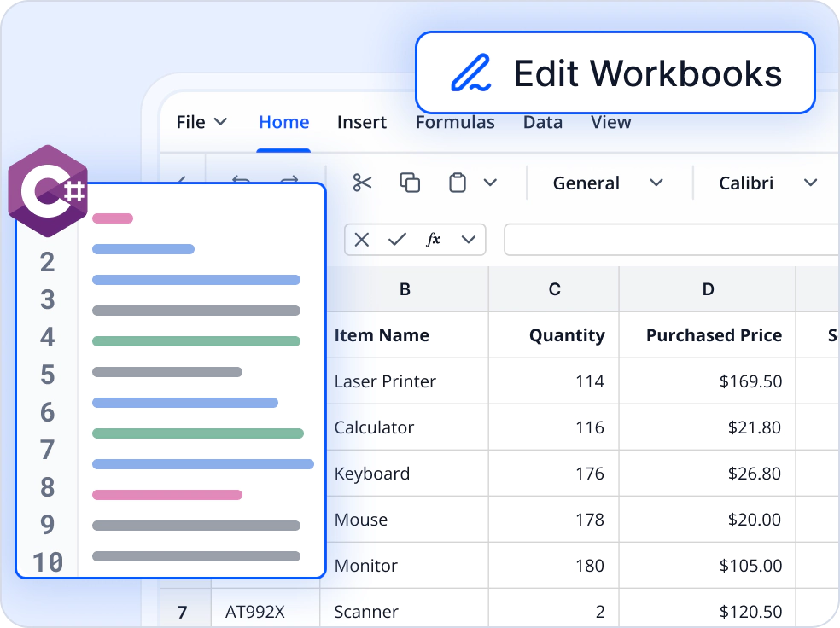The image size is (840, 628).
Task: Select the quantity cell 178
Action: pyautogui.click(x=554, y=520)
